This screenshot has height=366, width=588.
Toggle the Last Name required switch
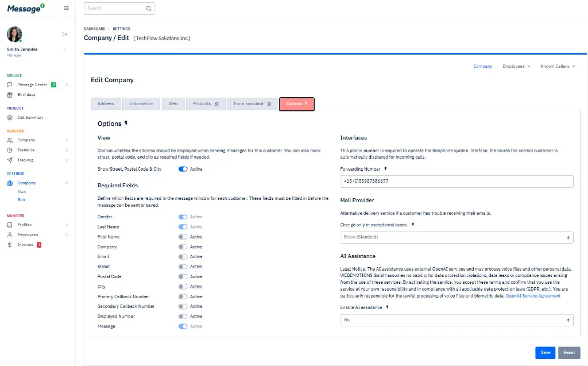pos(183,227)
